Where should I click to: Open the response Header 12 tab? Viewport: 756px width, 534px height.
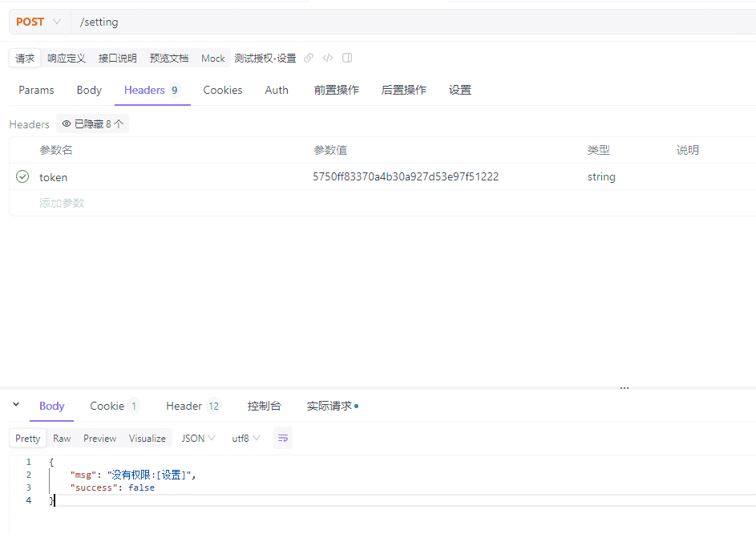click(x=193, y=407)
